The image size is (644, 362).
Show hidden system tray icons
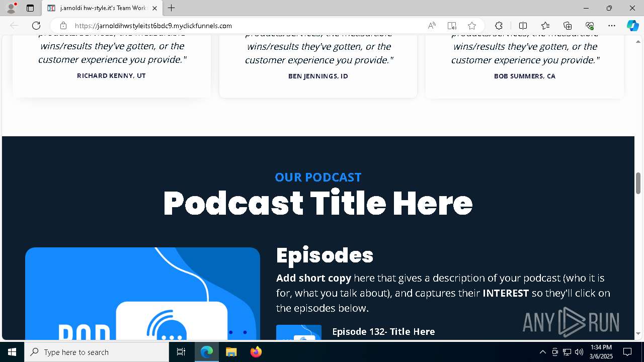[x=542, y=352]
